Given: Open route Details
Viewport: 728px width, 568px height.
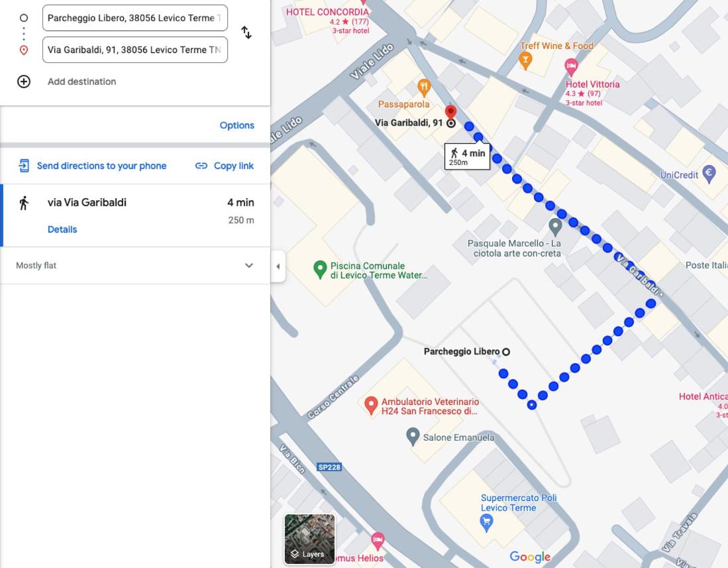Looking at the screenshot, I should tap(62, 229).
